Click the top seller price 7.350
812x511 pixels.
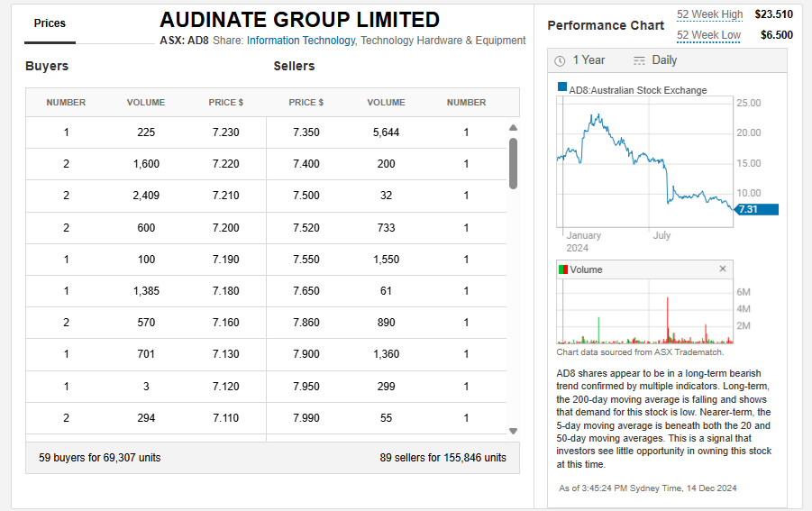pos(306,132)
